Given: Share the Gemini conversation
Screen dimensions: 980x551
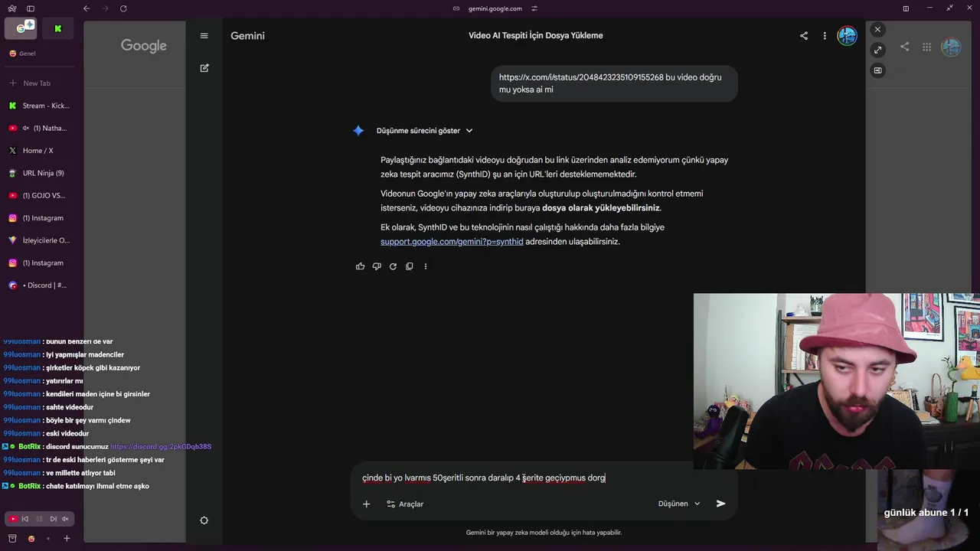Looking at the screenshot, I should pos(804,36).
